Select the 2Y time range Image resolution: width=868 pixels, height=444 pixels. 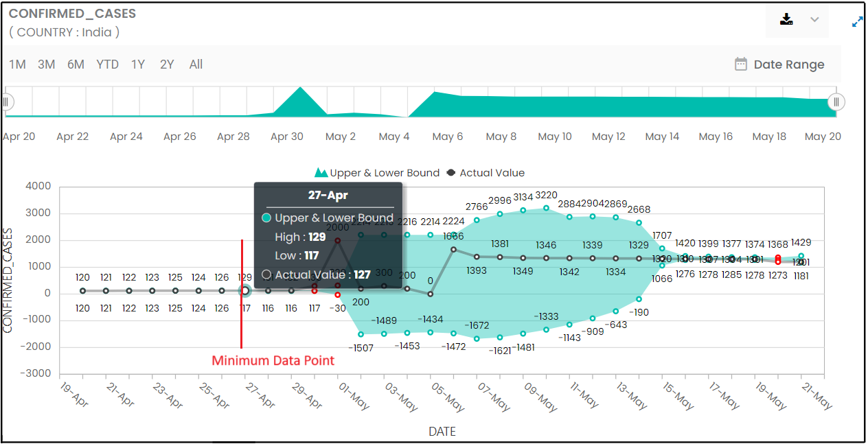pyautogui.click(x=167, y=65)
